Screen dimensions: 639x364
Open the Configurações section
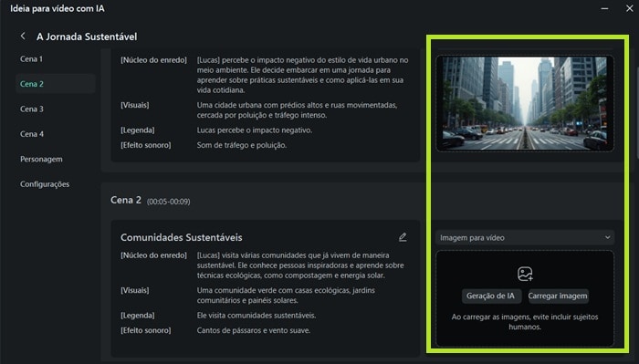(45, 184)
